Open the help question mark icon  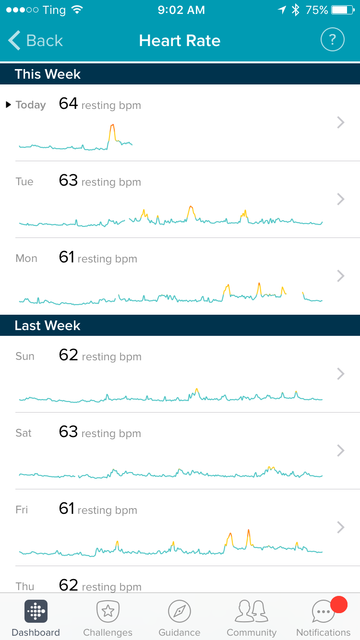click(x=332, y=40)
